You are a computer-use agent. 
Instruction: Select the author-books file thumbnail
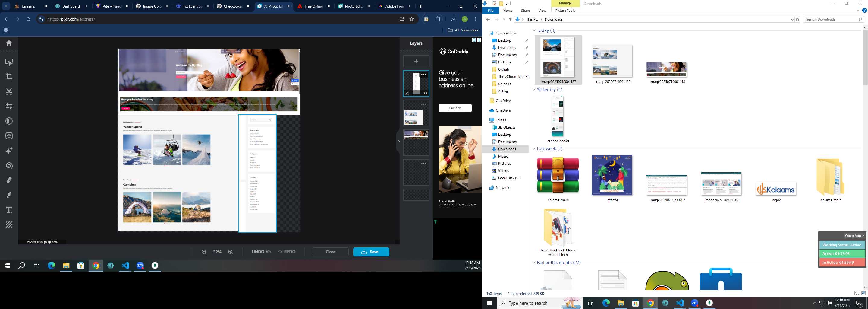[558, 116]
